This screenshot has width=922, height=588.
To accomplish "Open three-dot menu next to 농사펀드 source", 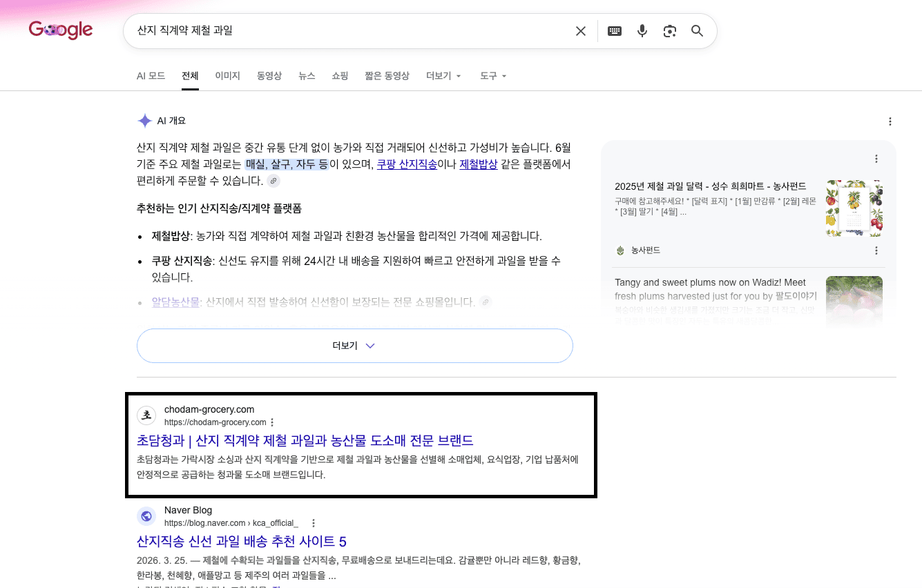I will (x=876, y=251).
